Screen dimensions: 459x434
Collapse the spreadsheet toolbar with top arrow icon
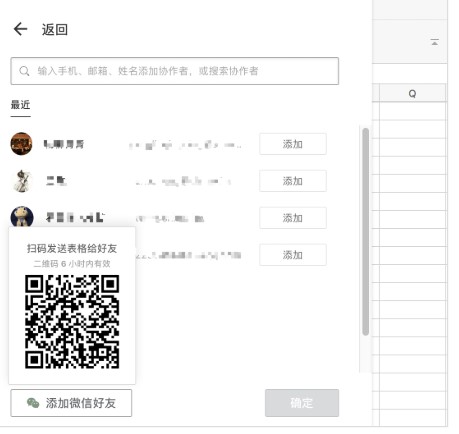(434, 42)
